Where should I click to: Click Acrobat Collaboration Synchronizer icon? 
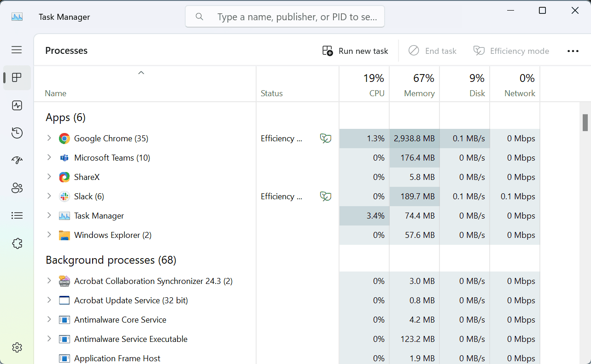tap(64, 281)
